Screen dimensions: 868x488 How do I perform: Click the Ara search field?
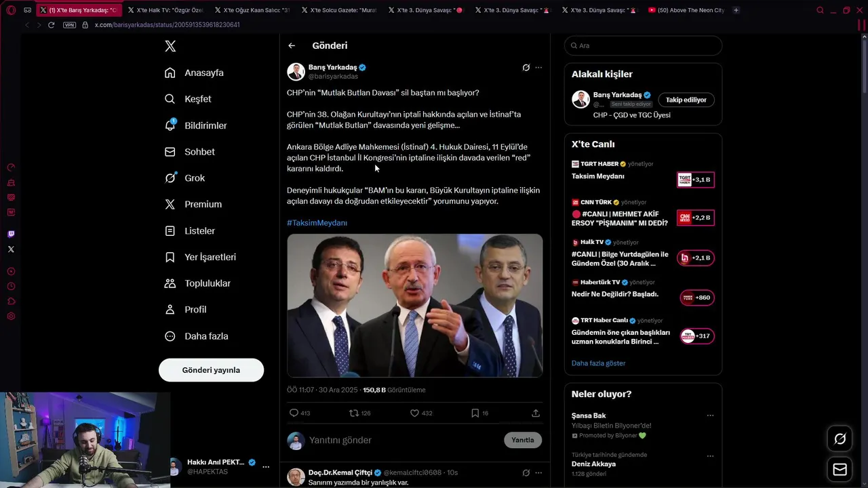coord(644,45)
